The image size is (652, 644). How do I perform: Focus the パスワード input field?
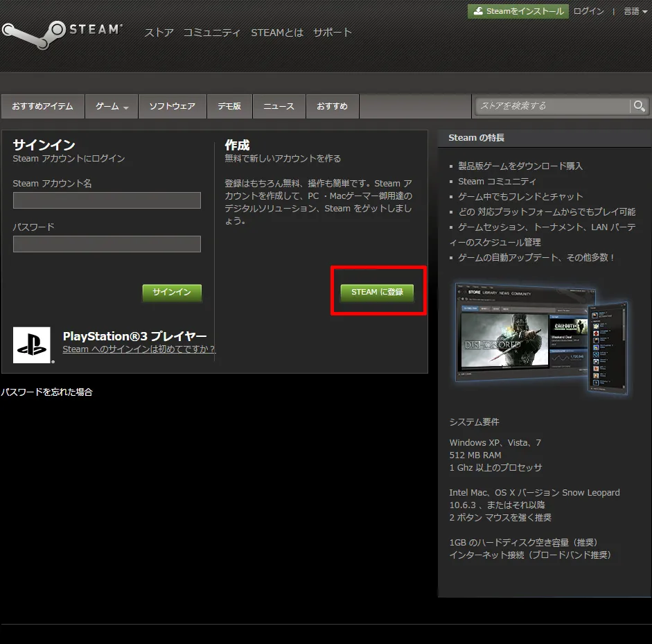107,244
